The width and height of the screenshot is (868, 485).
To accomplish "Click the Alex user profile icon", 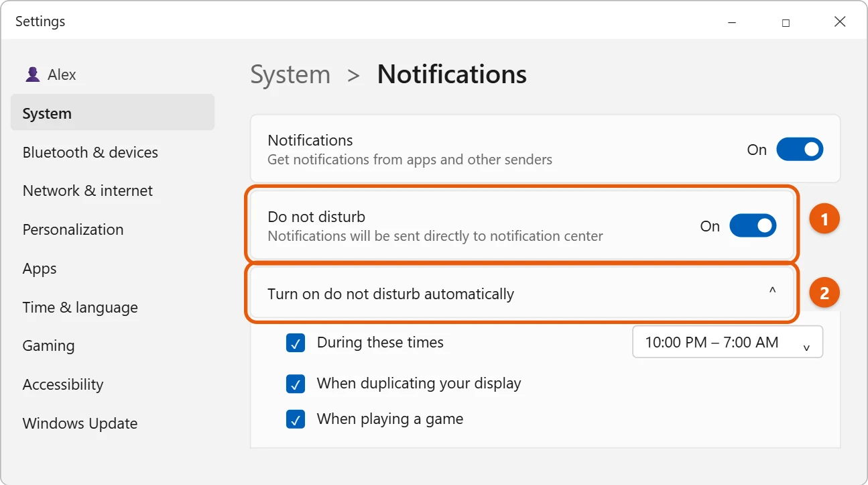I will 32,74.
